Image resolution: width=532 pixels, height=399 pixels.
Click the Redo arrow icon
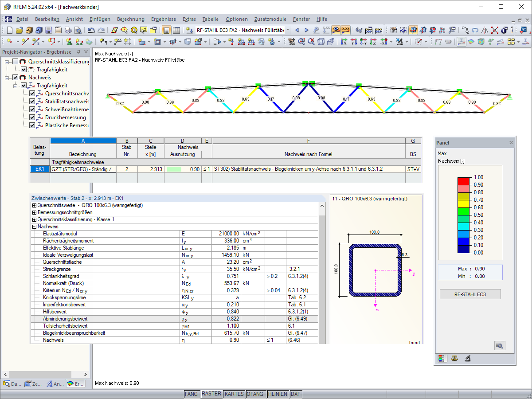101,30
